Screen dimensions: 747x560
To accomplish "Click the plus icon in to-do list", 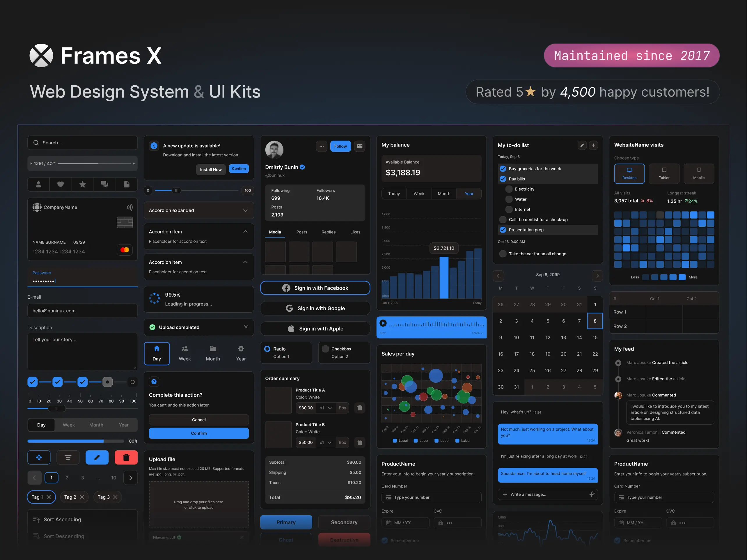I will (x=593, y=145).
